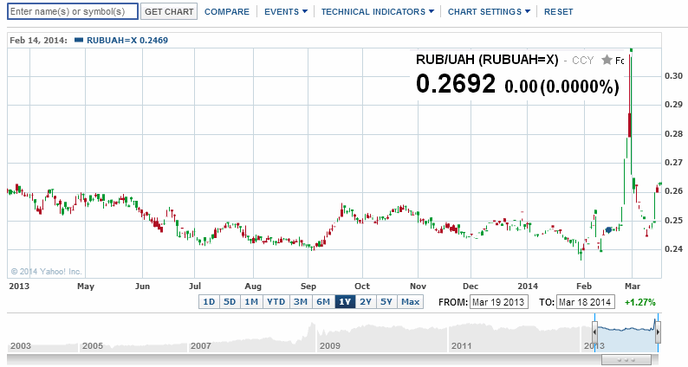
Task: Expand the TECHNICAL INDICATORS dropdown
Action: pos(377,12)
